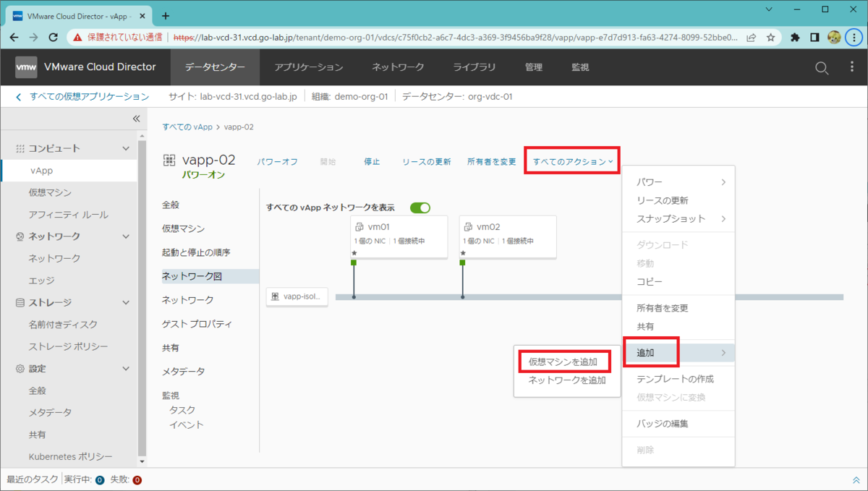The image size is (868, 491).
Task: Select 仮想マシンを追加 from submenu
Action: 563,361
